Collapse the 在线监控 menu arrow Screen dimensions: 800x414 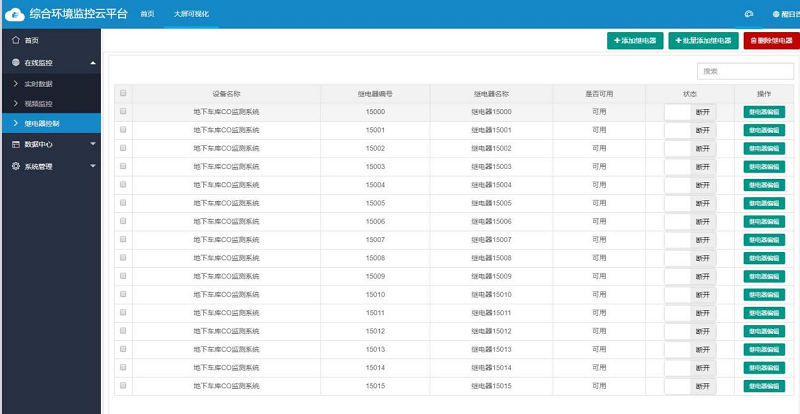click(x=93, y=63)
